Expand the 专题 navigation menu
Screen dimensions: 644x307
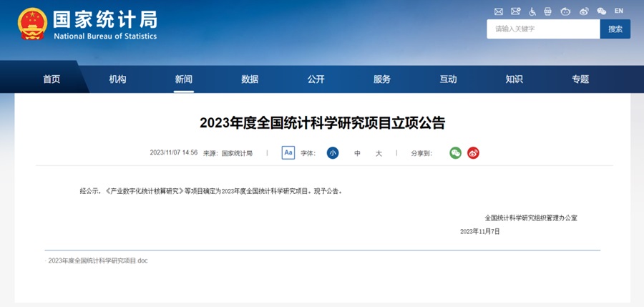tap(580, 79)
